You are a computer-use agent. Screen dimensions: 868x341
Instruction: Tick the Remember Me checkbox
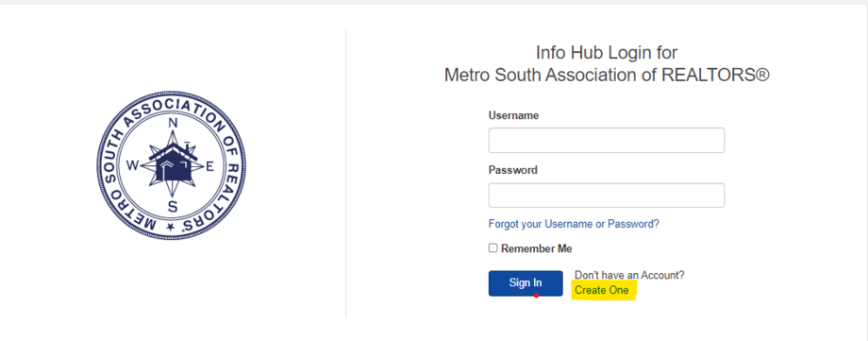(493, 248)
